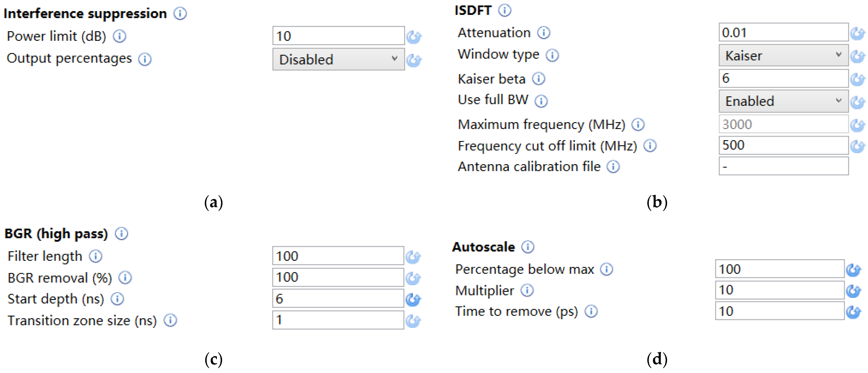Show info for Antenna calibration file

(x=613, y=167)
